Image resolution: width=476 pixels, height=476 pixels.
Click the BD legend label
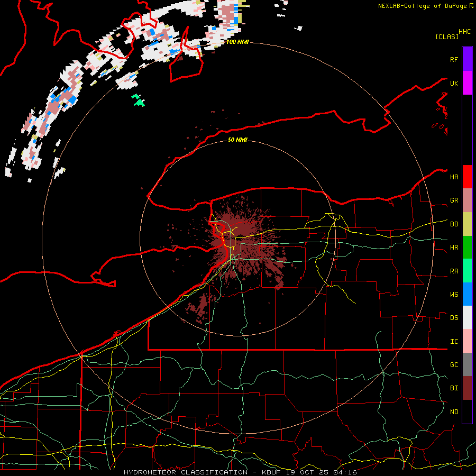tap(454, 224)
